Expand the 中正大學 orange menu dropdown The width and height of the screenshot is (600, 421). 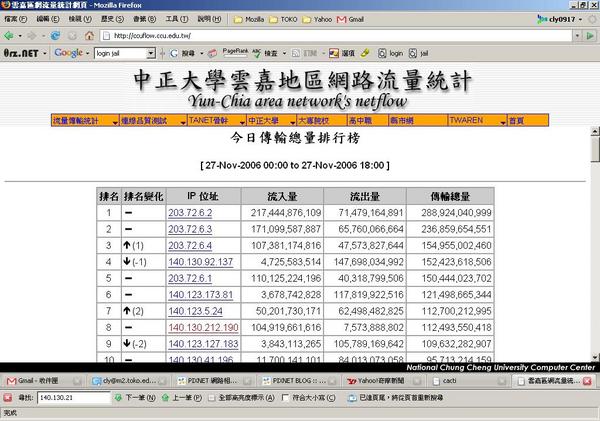click(293, 122)
